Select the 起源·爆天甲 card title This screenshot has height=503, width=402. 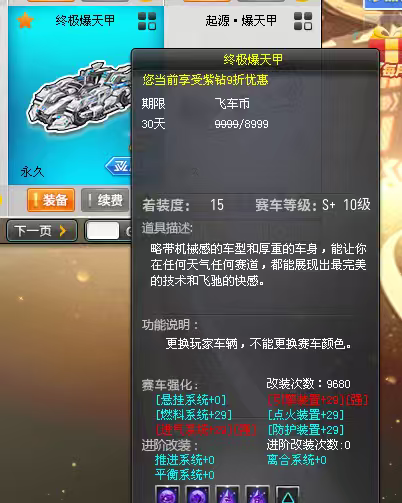tap(241, 21)
